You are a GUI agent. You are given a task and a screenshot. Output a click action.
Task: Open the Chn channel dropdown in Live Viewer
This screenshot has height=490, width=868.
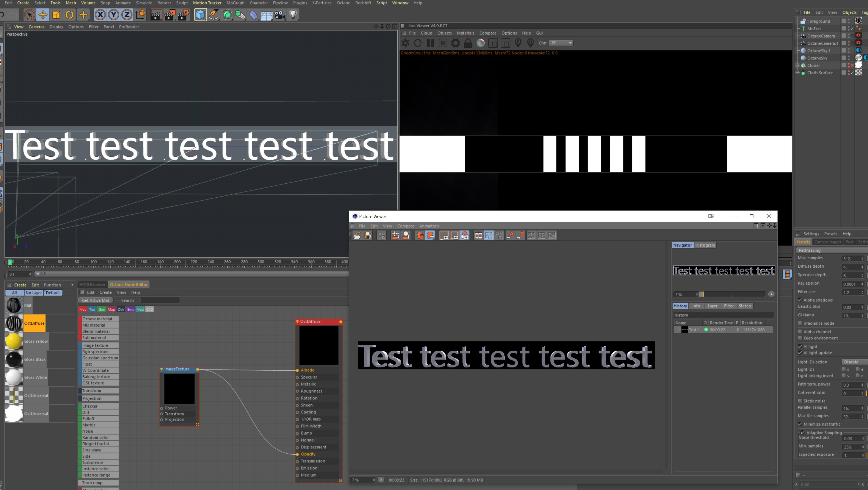[x=561, y=43]
